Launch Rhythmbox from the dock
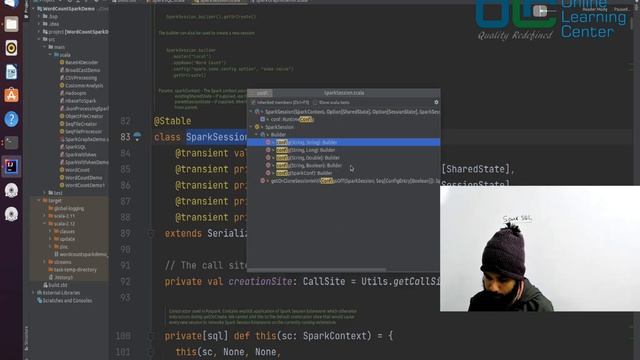 11,48
